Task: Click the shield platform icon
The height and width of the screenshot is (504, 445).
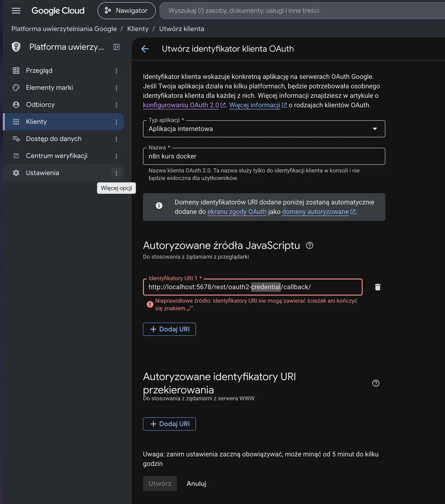Action: tap(16, 47)
